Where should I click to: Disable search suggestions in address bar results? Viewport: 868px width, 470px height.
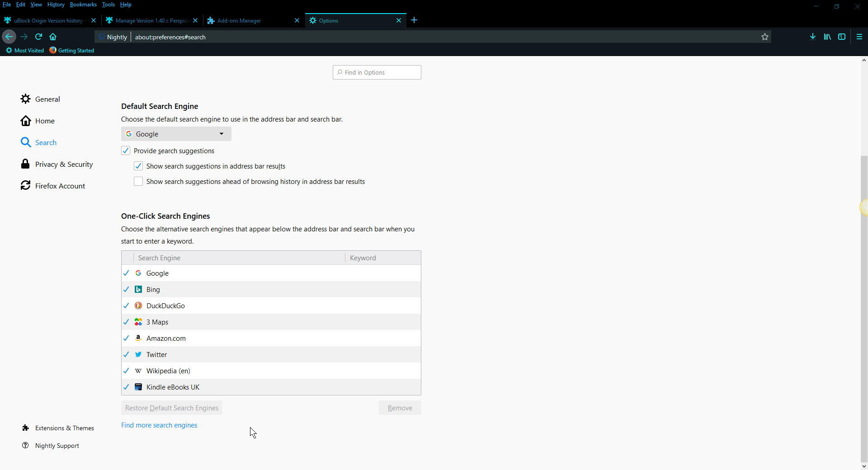138,166
